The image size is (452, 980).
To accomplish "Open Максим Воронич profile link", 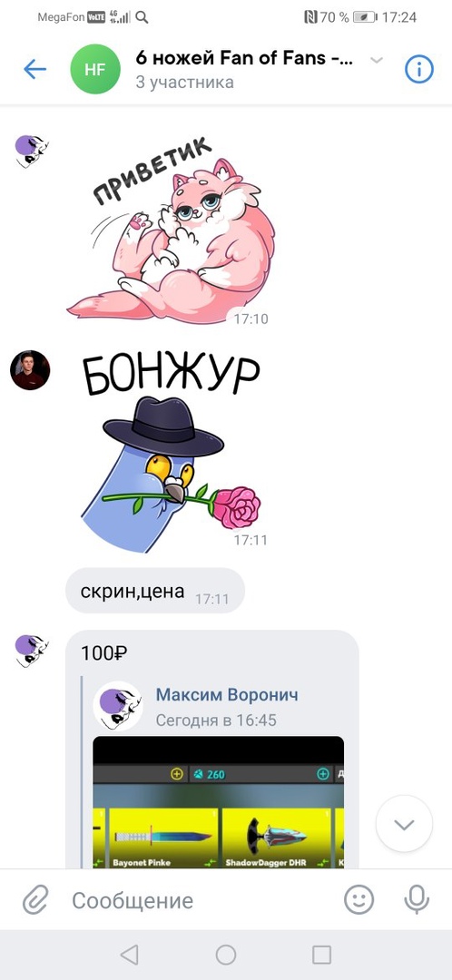I will pyautogui.click(x=227, y=694).
